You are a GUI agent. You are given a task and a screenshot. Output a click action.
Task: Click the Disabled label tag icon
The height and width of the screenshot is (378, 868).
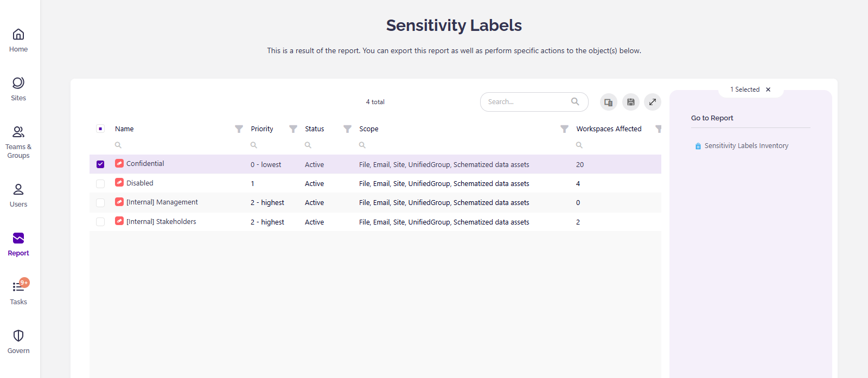[x=119, y=183]
